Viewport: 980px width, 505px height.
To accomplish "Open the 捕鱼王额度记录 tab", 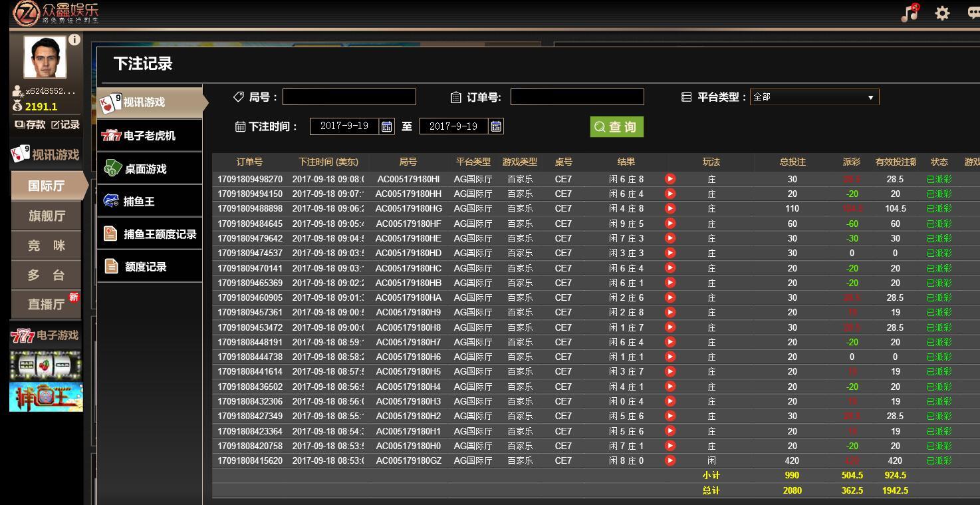I will tap(150, 234).
